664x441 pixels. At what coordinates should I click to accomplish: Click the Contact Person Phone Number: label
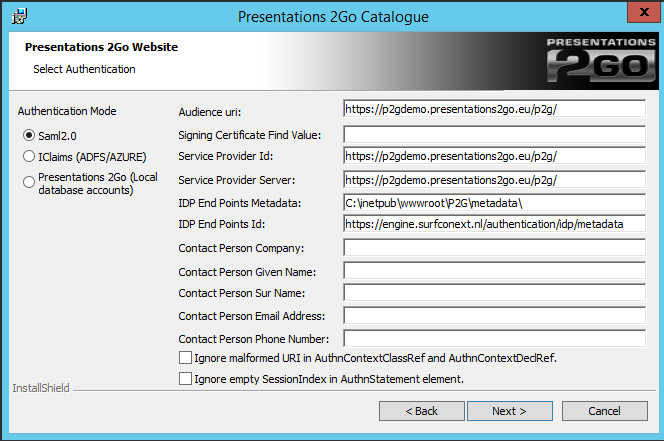(254, 339)
